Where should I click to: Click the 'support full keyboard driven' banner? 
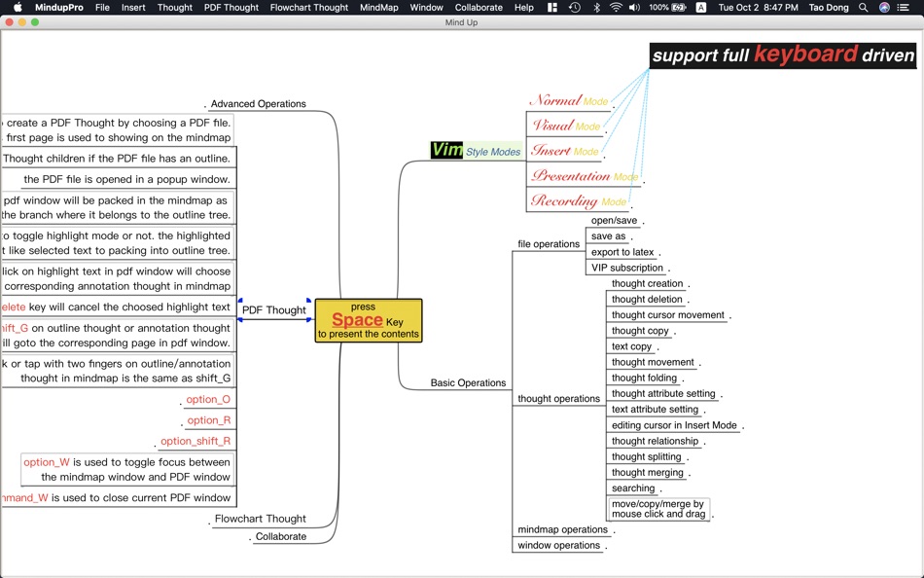tap(783, 55)
